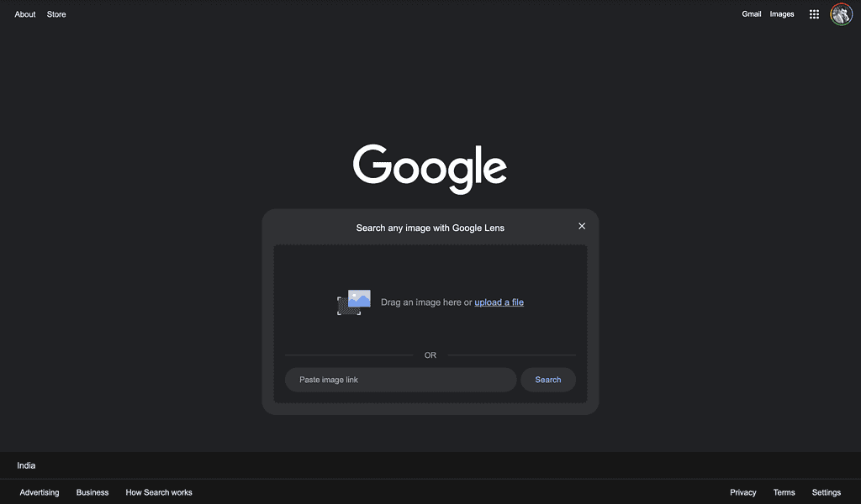This screenshot has height=504, width=861.
Task: Click the "upload a file" link
Action: point(499,302)
